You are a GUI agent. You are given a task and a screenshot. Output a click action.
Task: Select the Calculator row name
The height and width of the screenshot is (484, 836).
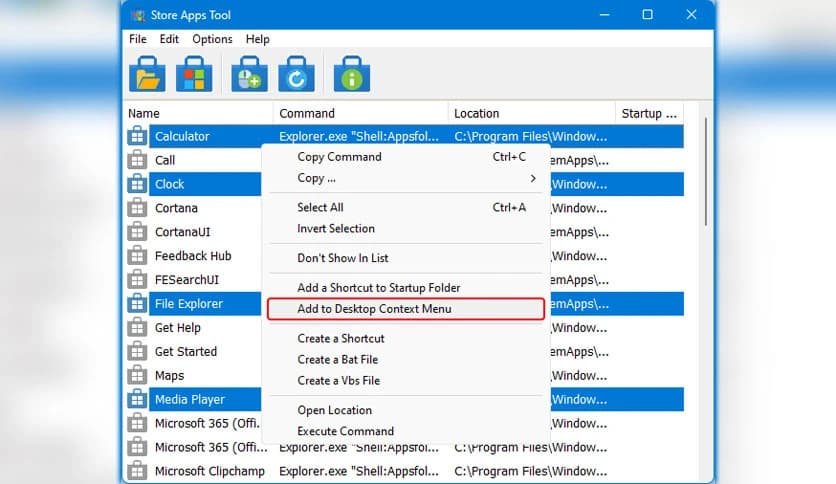tap(182, 136)
